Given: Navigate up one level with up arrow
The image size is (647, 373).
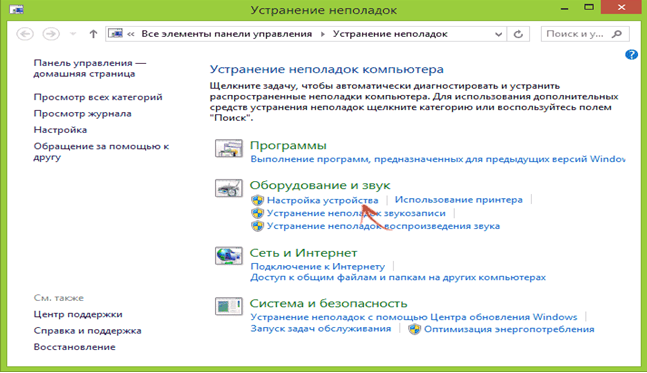Looking at the screenshot, I should (x=93, y=34).
